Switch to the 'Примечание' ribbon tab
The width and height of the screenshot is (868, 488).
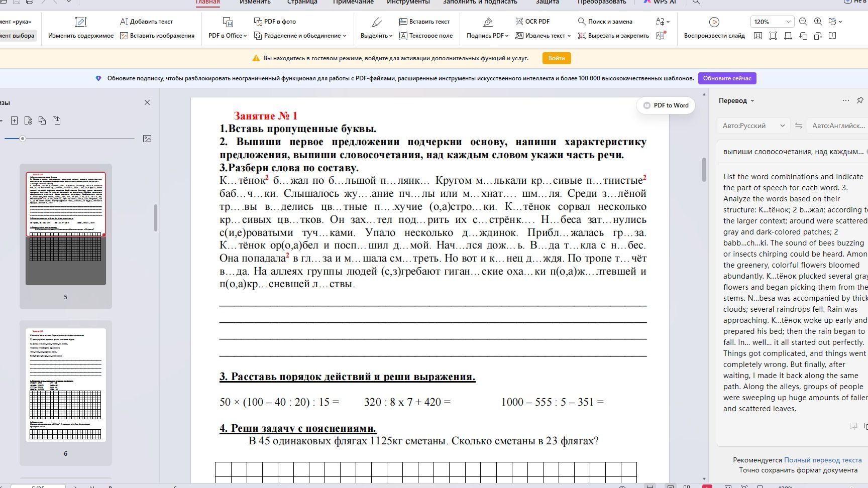point(353,2)
